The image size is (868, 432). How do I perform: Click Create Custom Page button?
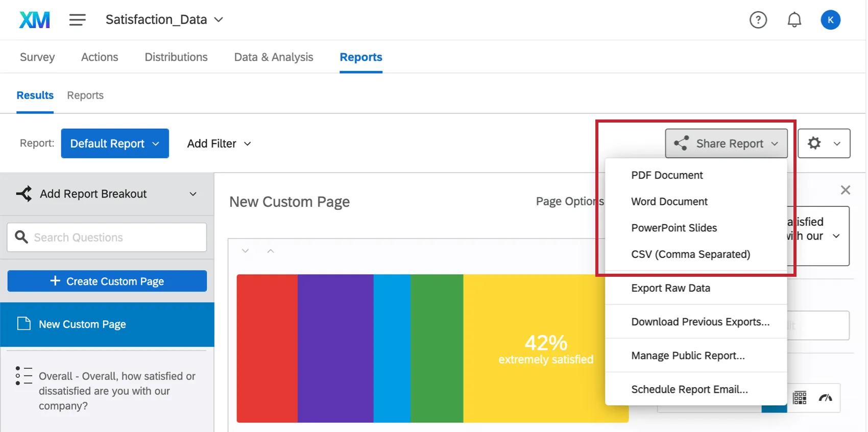107,281
